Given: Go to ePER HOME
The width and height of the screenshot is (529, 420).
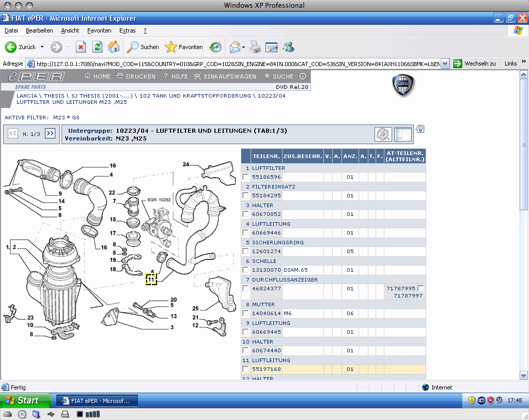Looking at the screenshot, I should pyautogui.click(x=98, y=76).
